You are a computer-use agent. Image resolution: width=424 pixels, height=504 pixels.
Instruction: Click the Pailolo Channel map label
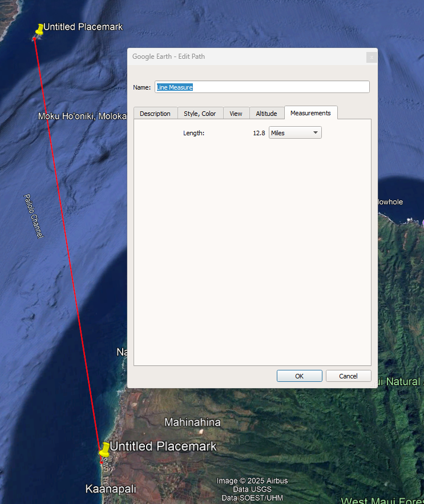(x=34, y=216)
